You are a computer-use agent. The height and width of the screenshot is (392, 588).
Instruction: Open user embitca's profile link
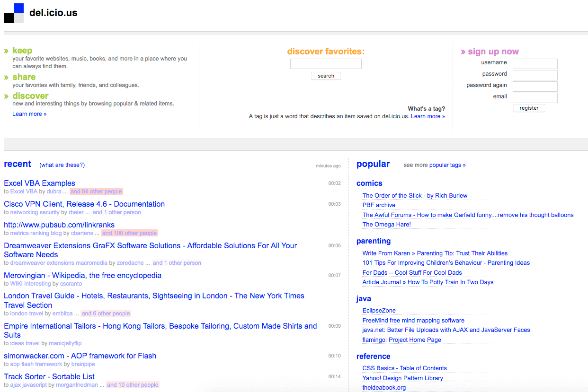click(x=62, y=314)
